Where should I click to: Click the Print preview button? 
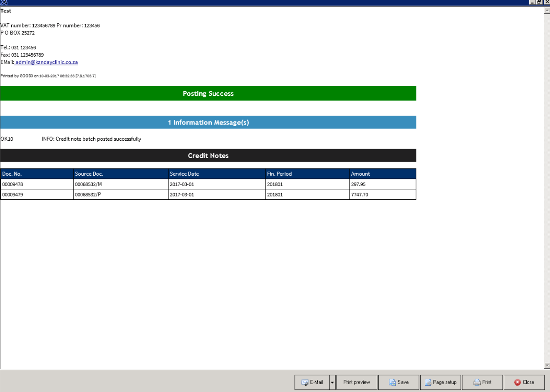357,382
